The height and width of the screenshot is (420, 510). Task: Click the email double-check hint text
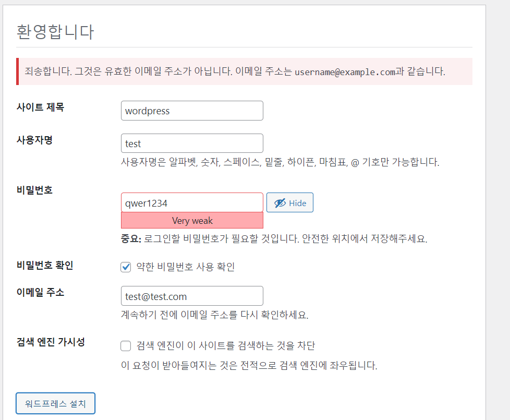[215, 315]
